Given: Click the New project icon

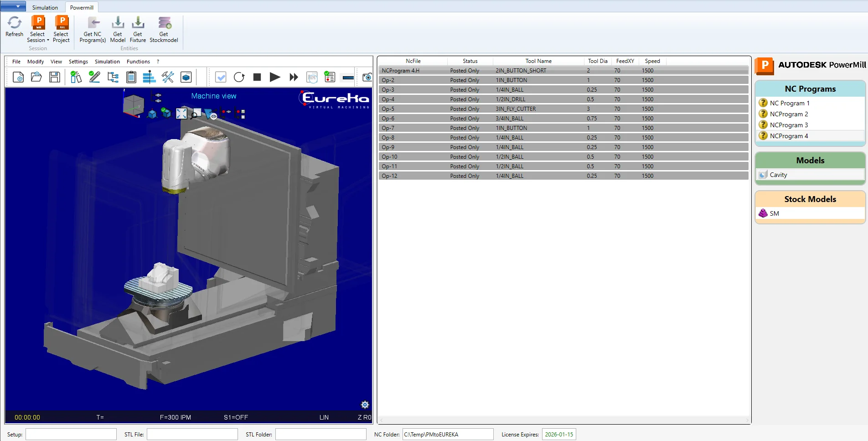Looking at the screenshot, I should 18,77.
